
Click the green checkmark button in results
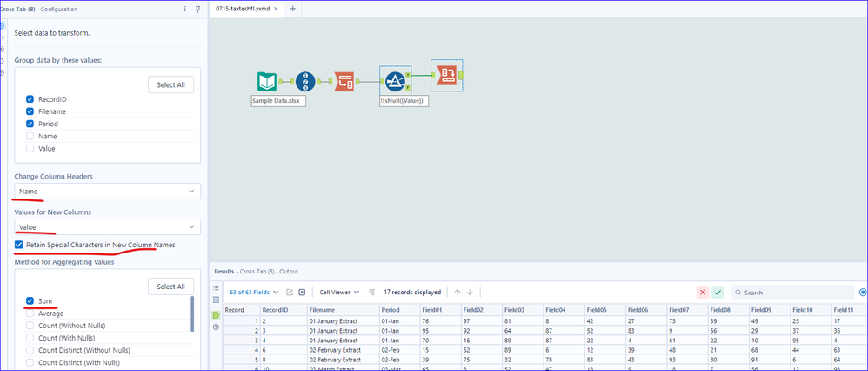[718, 293]
